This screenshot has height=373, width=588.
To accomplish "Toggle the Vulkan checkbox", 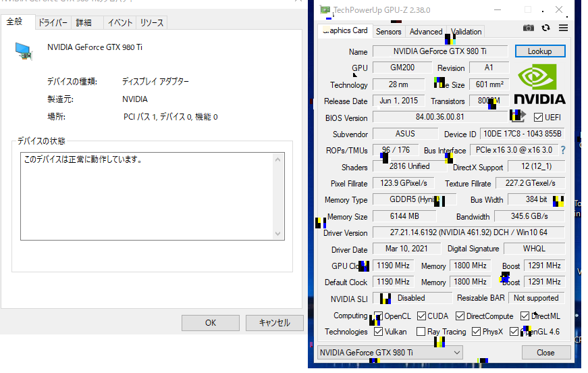I will (378, 332).
